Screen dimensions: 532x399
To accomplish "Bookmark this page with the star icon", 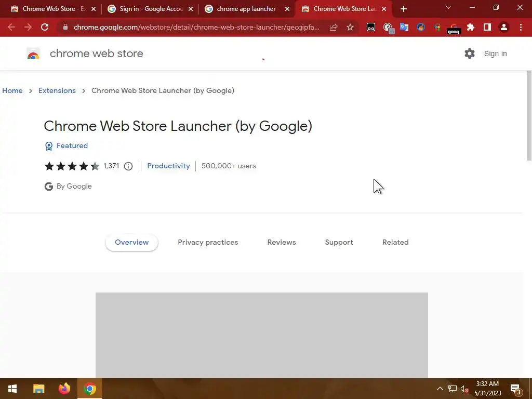I will click(350, 27).
